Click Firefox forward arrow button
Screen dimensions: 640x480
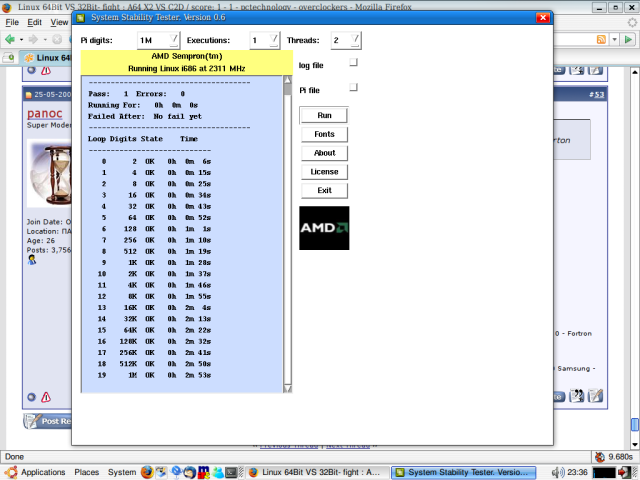pos(33,39)
